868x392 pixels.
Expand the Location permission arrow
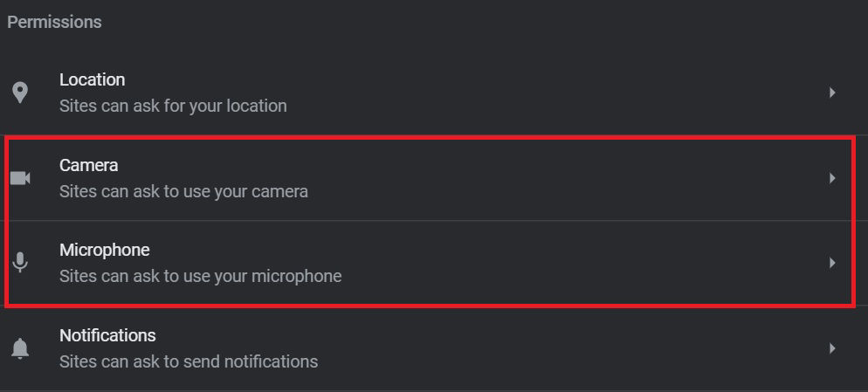pyautogui.click(x=832, y=93)
